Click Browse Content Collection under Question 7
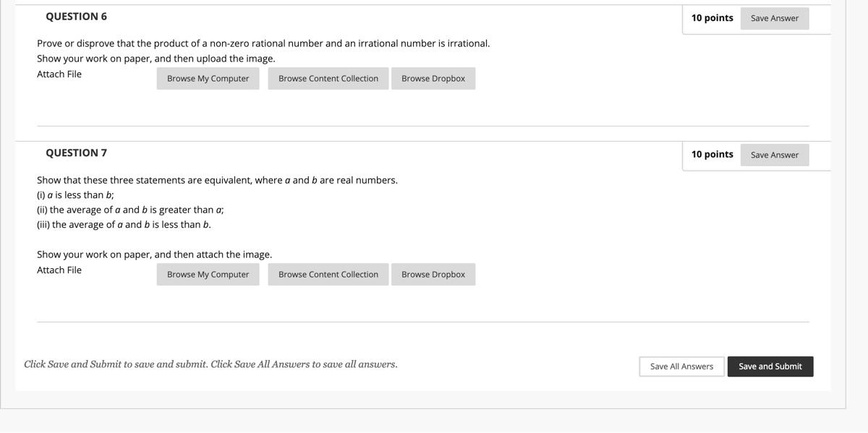The image size is (868, 433). (x=328, y=274)
